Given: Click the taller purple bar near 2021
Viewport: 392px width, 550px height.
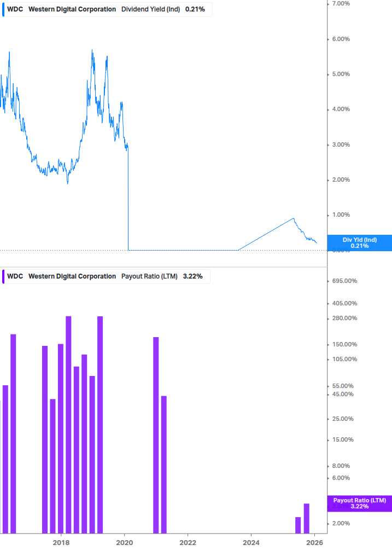Looking at the screenshot, I should tap(156, 435).
